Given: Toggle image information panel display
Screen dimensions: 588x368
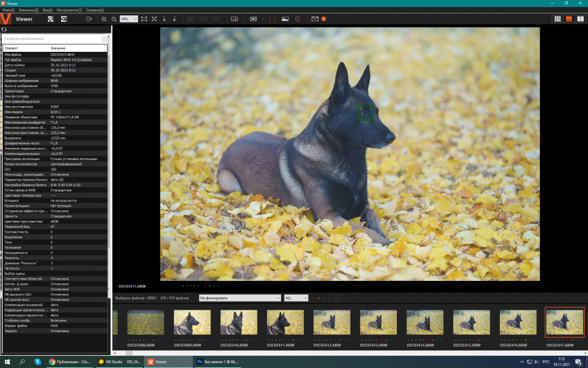Looking at the screenshot, I should coord(298,19).
